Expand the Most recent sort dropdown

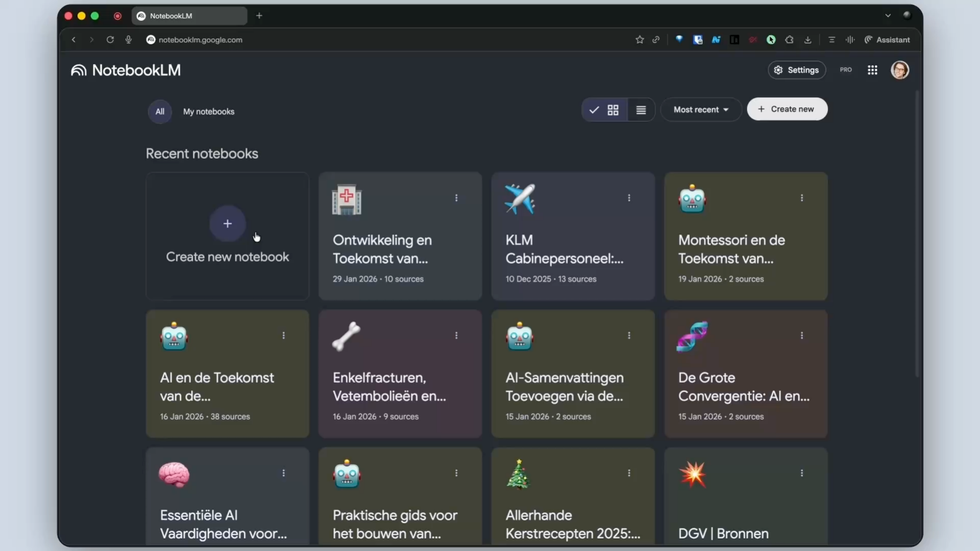tap(701, 110)
